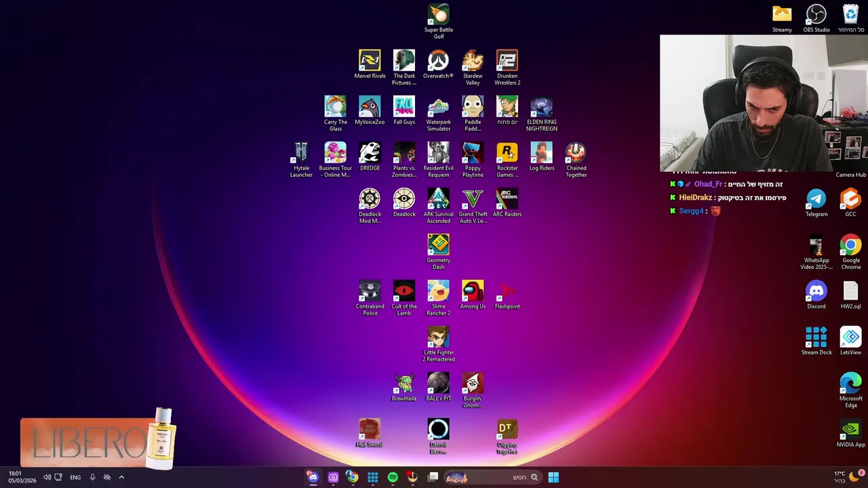Expand the hidden system tray icons
This screenshot has height=488, width=868.
pyautogui.click(x=121, y=477)
